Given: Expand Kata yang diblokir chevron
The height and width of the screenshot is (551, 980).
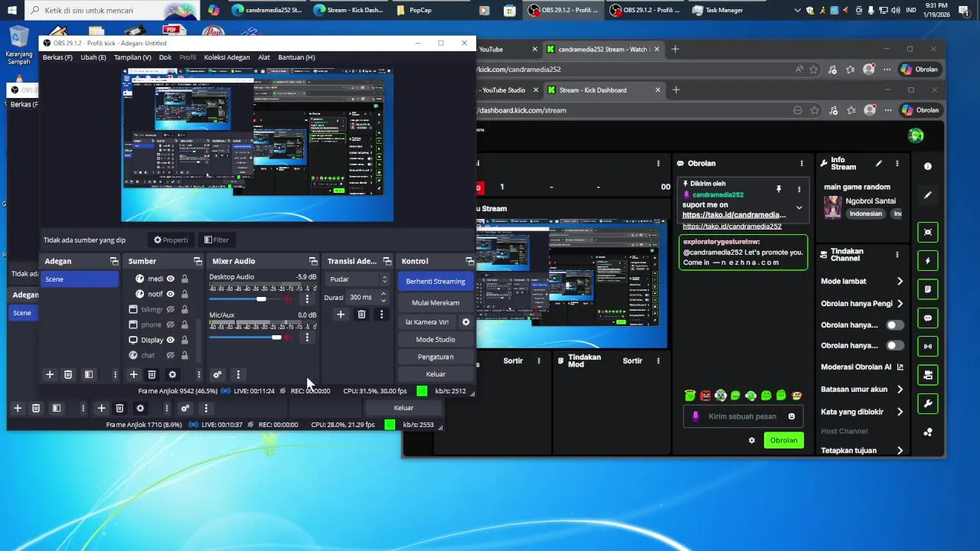Looking at the screenshot, I should [x=900, y=412].
